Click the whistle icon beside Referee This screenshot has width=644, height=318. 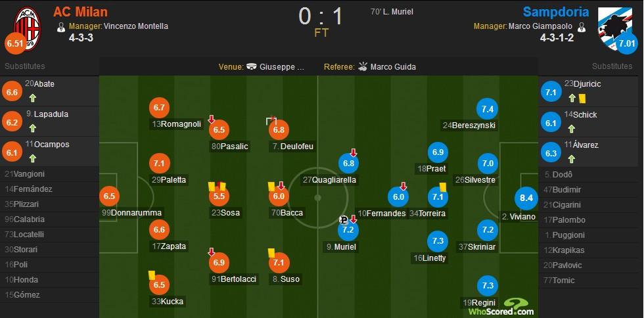pos(362,66)
